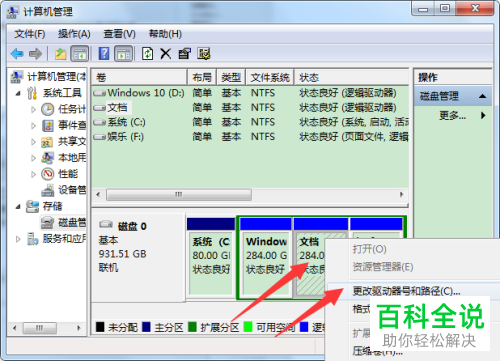The height and width of the screenshot is (361, 500).
Task: Toggle the show/hide action pane icon
Action: [124, 53]
